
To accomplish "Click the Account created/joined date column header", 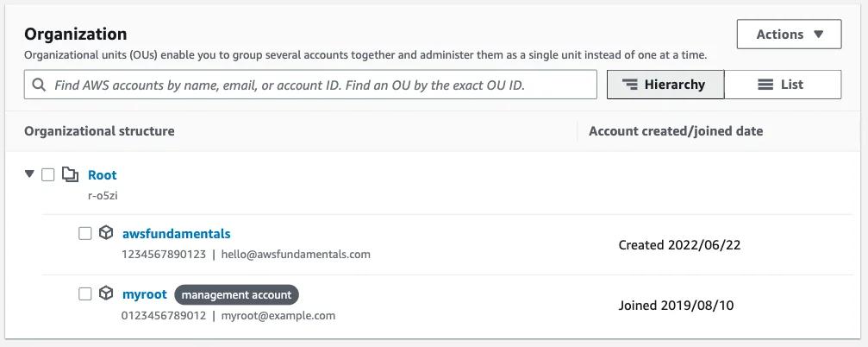I will pyautogui.click(x=676, y=131).
